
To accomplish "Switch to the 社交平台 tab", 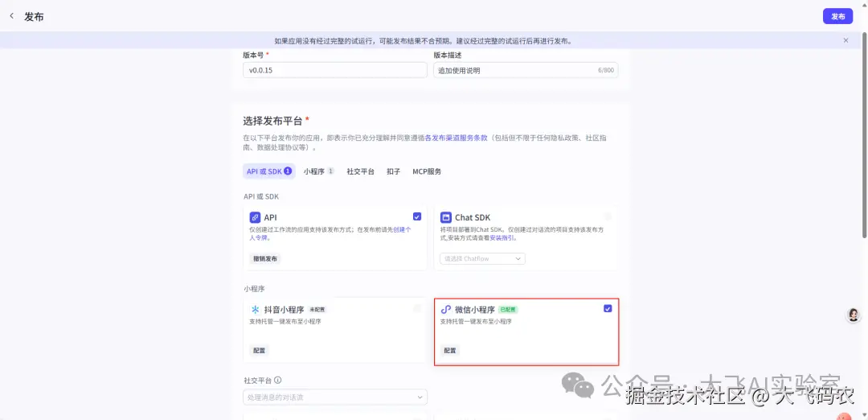I will coord(360,171).
